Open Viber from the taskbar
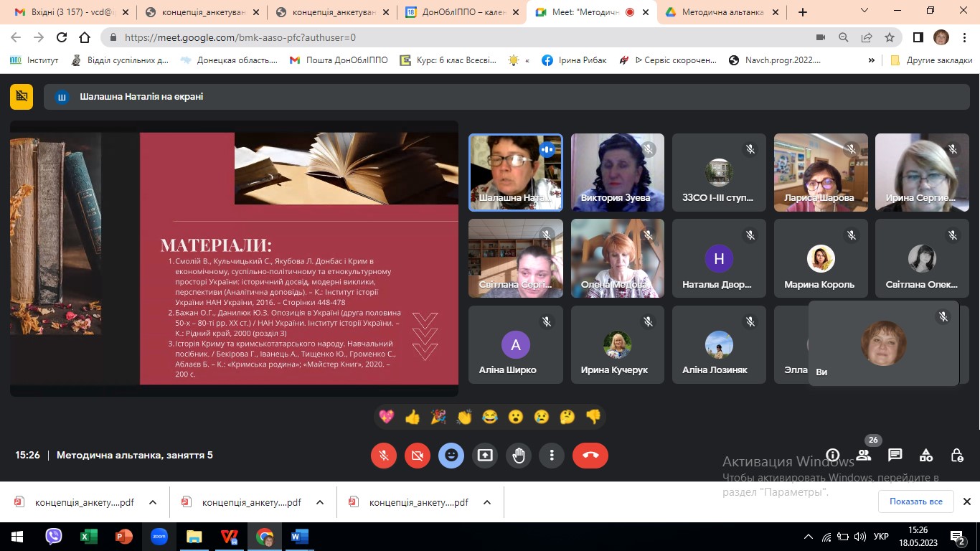 click(x=54, y=536)
